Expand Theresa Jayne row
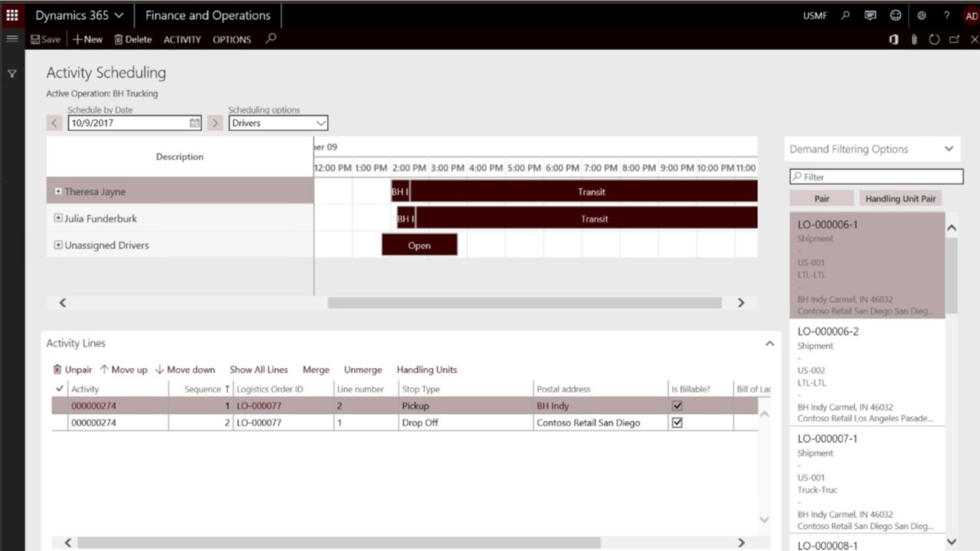Viewport: 980px width, 551px height. [x=58, y=191]
